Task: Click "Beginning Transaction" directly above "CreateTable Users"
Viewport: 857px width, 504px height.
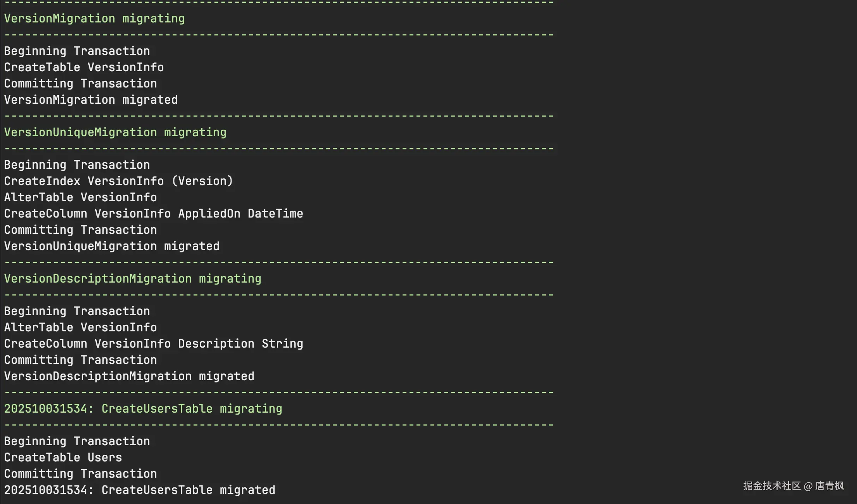Action: click(x=77, y=441)
